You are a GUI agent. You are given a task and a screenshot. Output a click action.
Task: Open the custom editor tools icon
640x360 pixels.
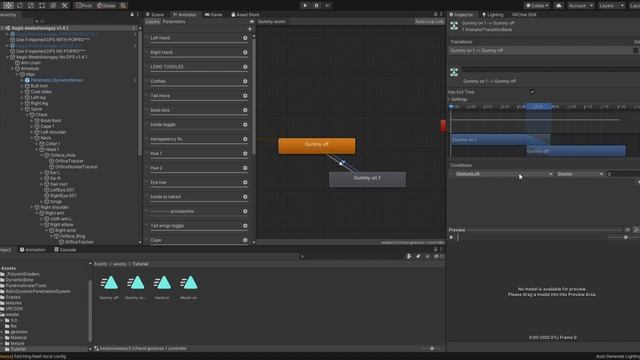(x=64, y=6)
